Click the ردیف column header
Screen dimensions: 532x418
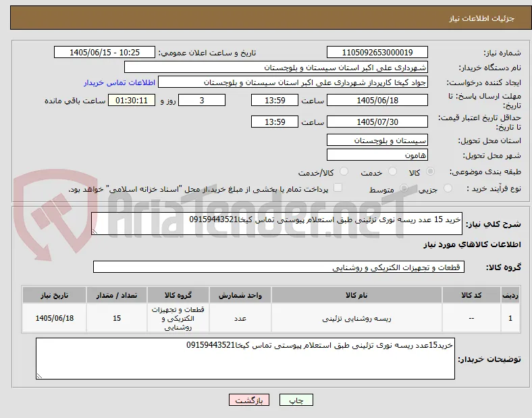(x=510, y=295)
